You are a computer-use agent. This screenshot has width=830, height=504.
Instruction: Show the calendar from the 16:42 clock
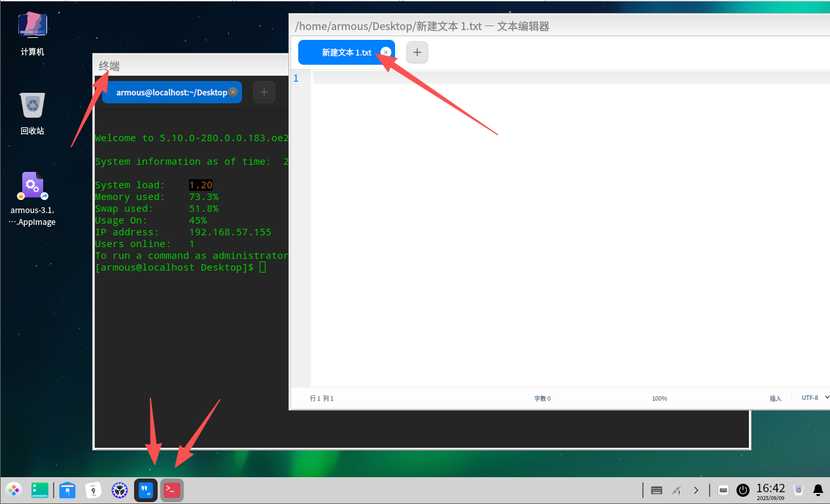pyautogui.click(x=770, y=490)
